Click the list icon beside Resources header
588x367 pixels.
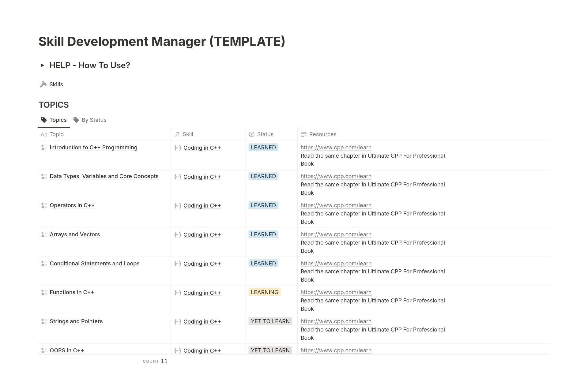tap(304, 134)
